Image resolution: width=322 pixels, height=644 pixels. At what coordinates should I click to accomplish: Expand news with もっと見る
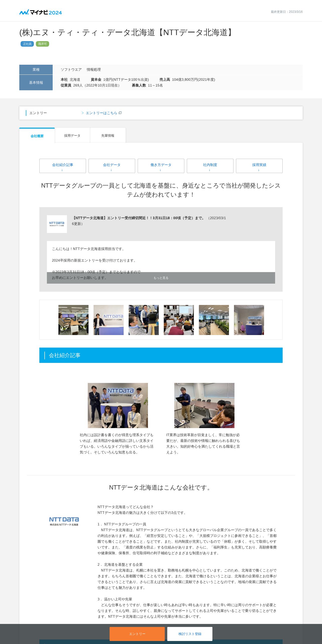161,278
